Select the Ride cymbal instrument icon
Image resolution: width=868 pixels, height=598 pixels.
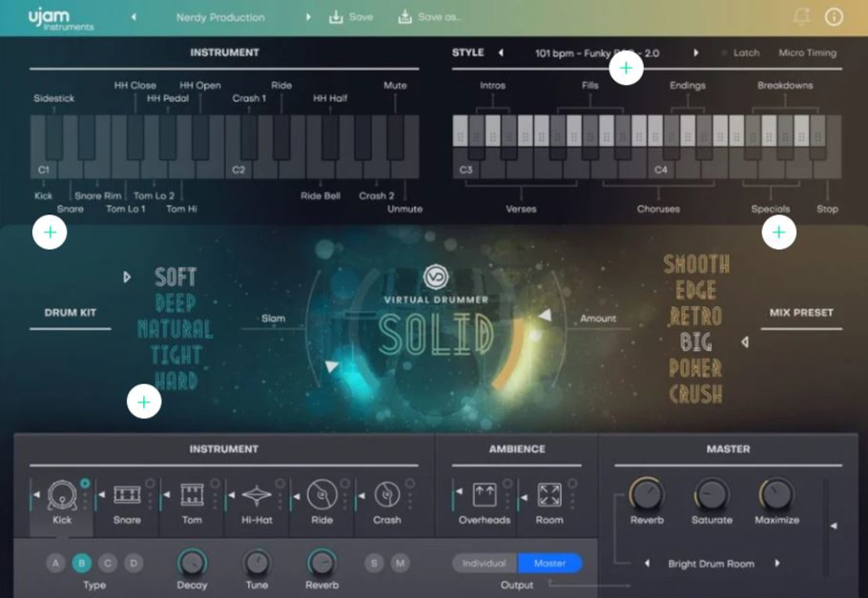[x=322, y=495]
